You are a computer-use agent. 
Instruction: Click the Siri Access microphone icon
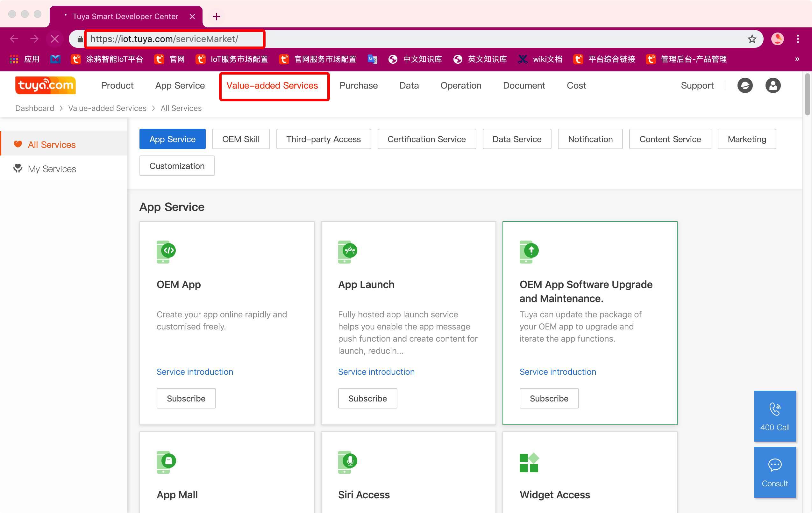point(347,462)
